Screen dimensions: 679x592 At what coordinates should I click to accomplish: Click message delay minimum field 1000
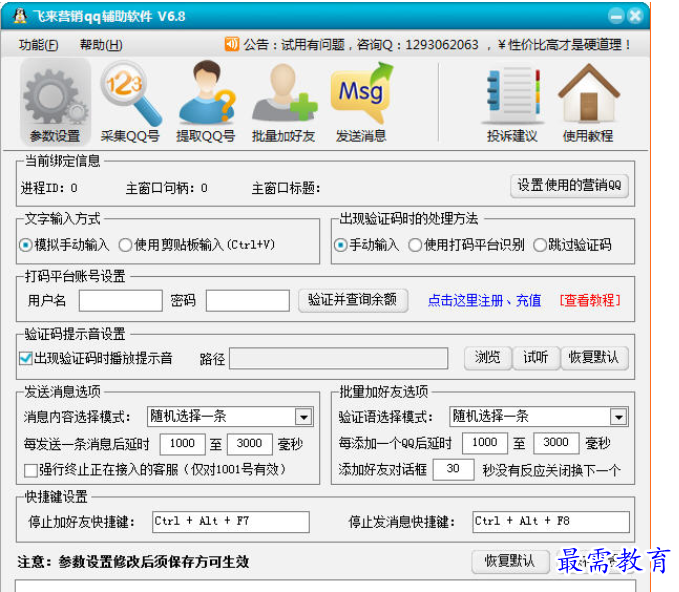click(x=182, y=443)
